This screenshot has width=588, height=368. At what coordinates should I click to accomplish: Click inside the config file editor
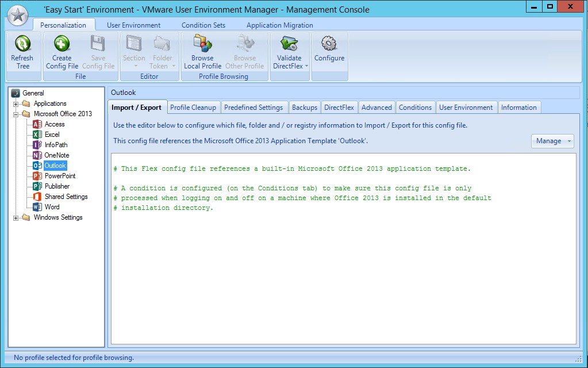pyautogui.click(x=344, y=248)
